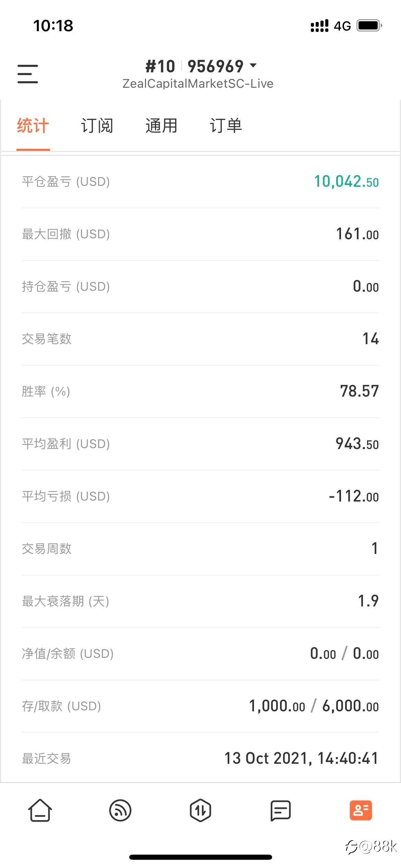Expand the account 956969 dropdown arrow
The image size is (401, 868).
(x=253, y=65)
